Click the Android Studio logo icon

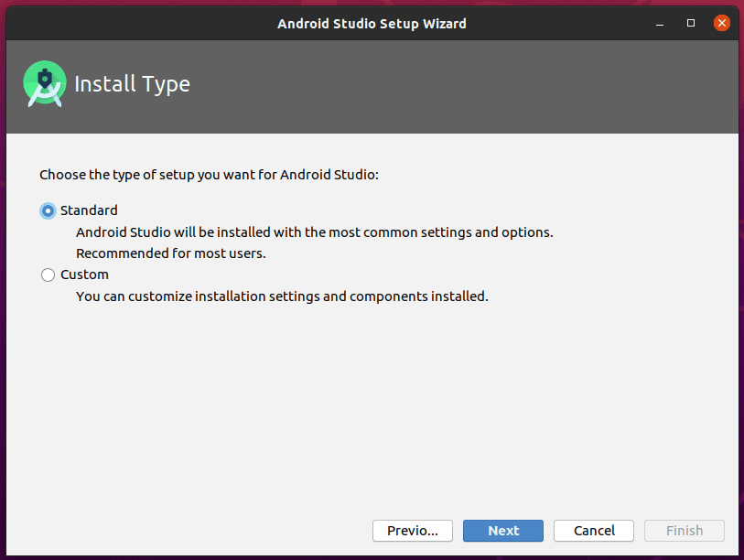click(45, 83)
